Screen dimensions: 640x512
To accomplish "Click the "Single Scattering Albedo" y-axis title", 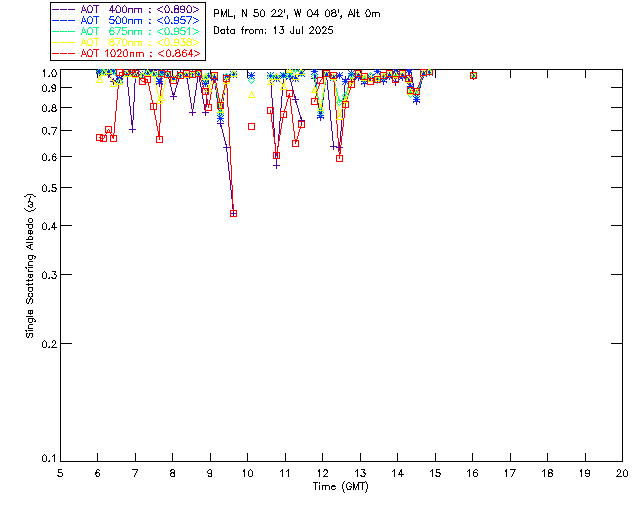I will (30, 266).
